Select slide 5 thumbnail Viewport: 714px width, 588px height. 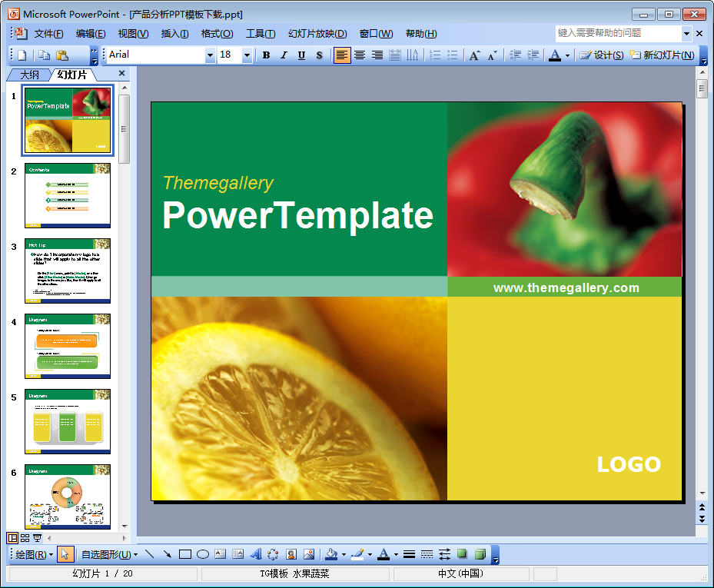tap(68, 421)
